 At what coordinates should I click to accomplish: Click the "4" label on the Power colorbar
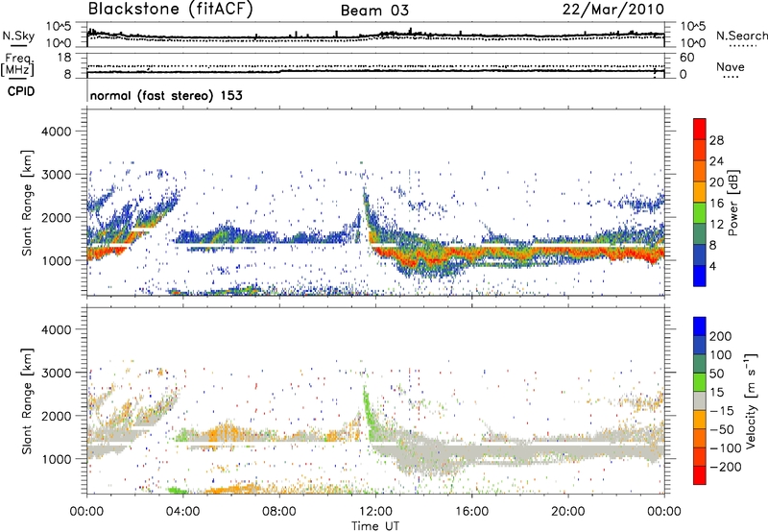(x=712, y=267)
